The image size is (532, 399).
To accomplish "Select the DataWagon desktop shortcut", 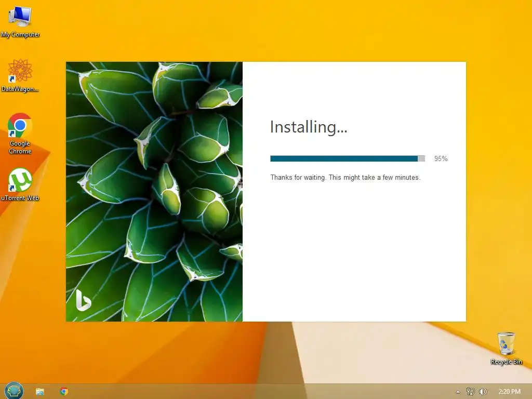I will tap(20, 75).
